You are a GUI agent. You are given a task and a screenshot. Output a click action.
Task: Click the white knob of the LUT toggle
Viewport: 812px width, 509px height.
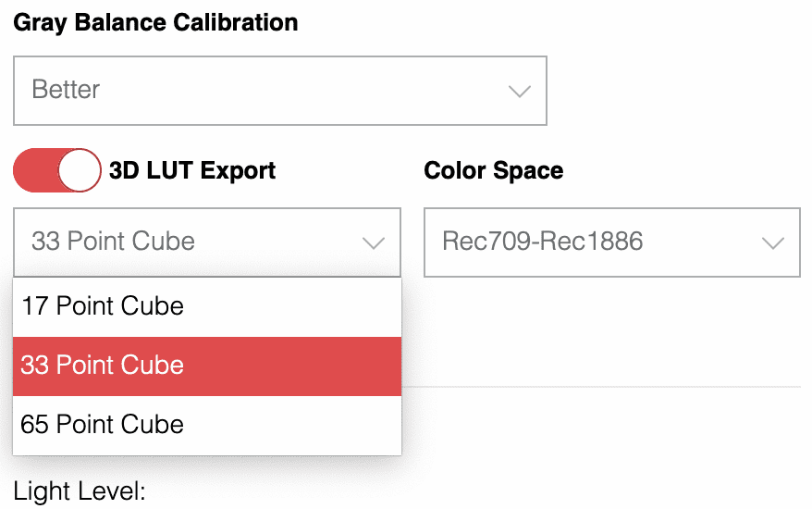tap(80, 170)
